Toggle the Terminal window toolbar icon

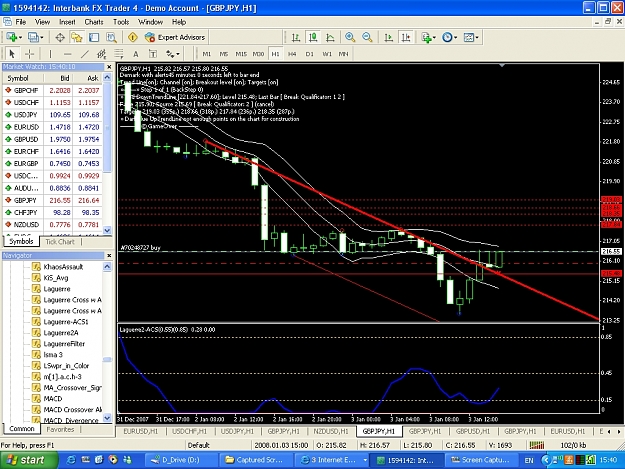[94, 37]
